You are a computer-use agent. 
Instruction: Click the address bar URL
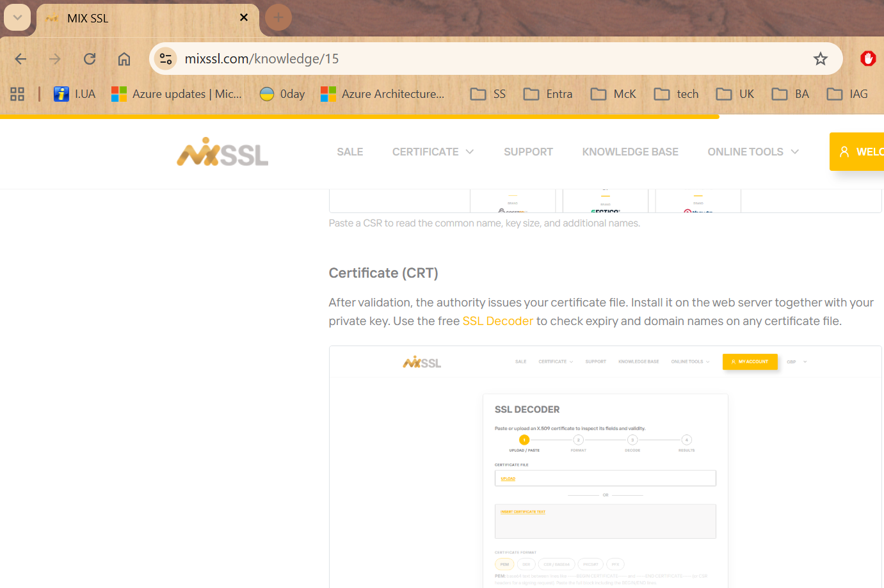262,59
